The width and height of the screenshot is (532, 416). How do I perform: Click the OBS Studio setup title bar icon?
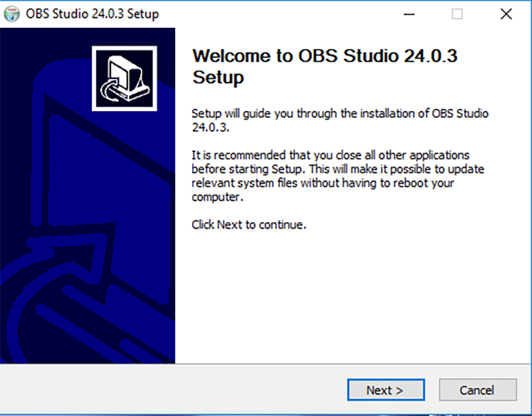pyautogui.click(x=13, y=14)
